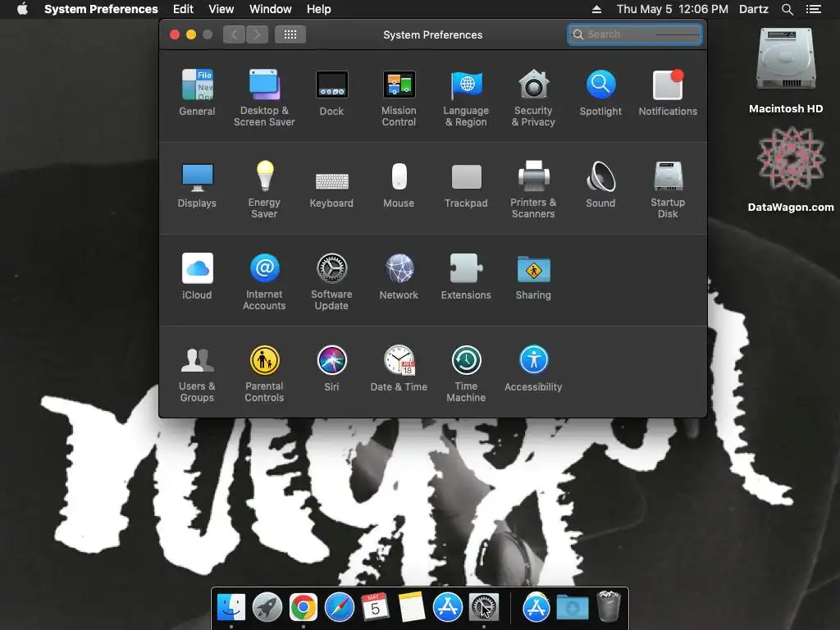Click the Search field in System Preferences
The height and width of the screenshot is (630, 840).
pyautogui.click(x=635, y=34)
